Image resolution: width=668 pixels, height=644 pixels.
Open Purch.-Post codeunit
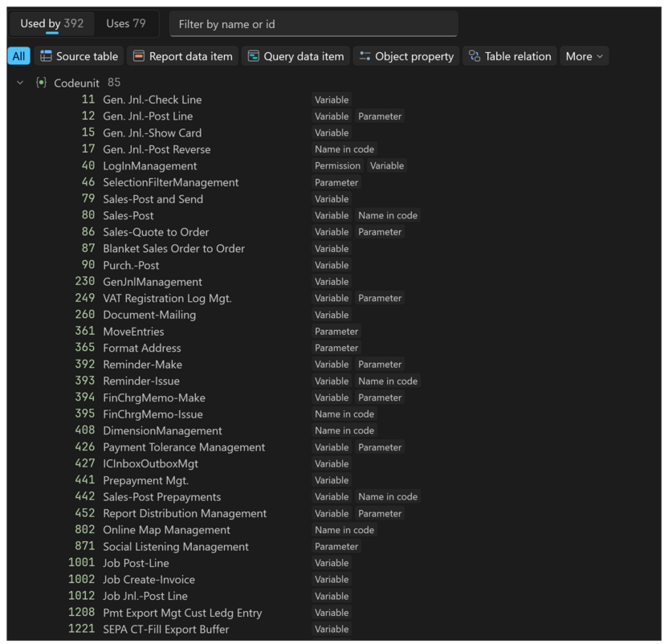[x=131, y=266]
